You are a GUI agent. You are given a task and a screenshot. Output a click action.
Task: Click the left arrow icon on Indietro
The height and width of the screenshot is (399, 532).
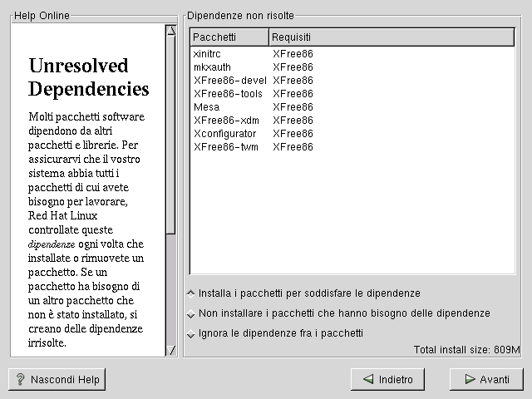[x=367, y=380]
